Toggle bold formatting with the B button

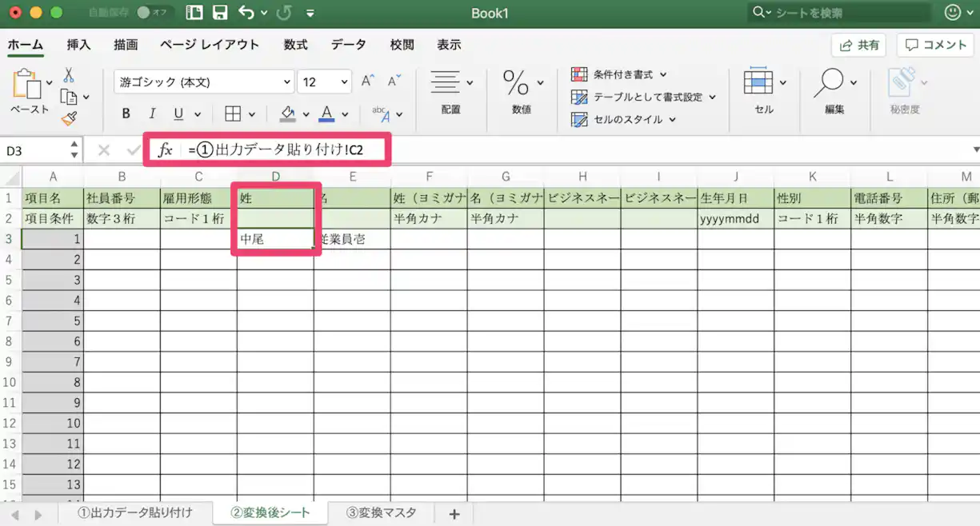tap(126, 114)
